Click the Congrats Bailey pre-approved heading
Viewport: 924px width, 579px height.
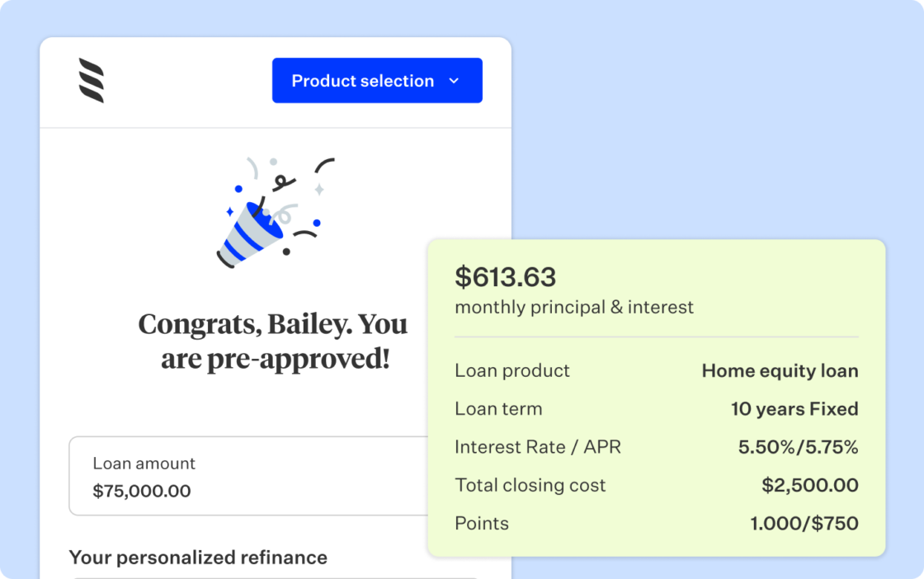coord(272,341)
